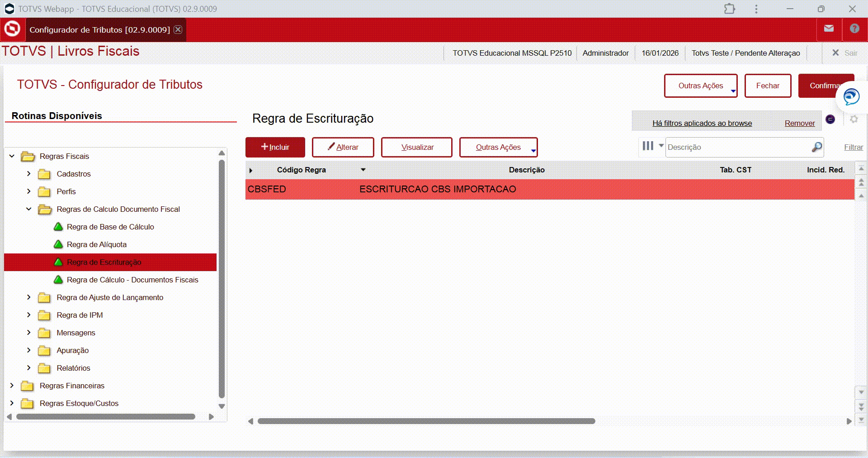Image resolution: width=868 pixels, height=458 pixels.
Task: Click the Regra de IPM folder icon
Action: 44,315
